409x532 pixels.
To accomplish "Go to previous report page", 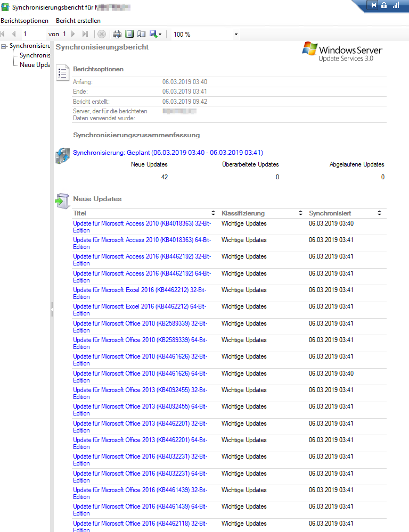I will click(x=14, y=34).
